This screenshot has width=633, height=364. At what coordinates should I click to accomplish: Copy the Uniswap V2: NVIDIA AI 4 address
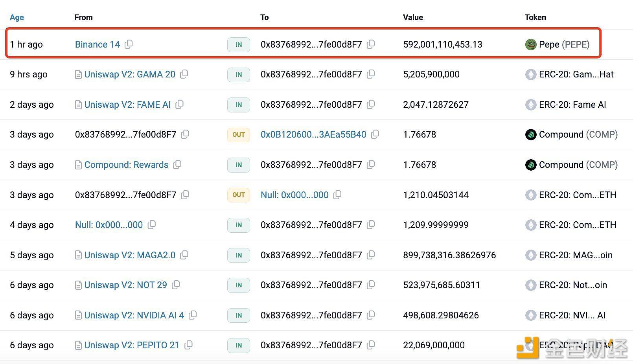(193, 315)
